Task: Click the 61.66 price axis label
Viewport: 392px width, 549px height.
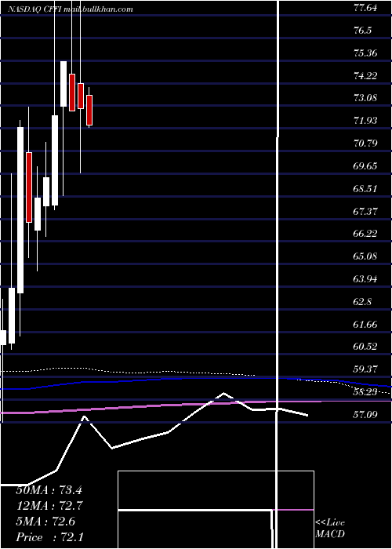Action: click(365, 324)
